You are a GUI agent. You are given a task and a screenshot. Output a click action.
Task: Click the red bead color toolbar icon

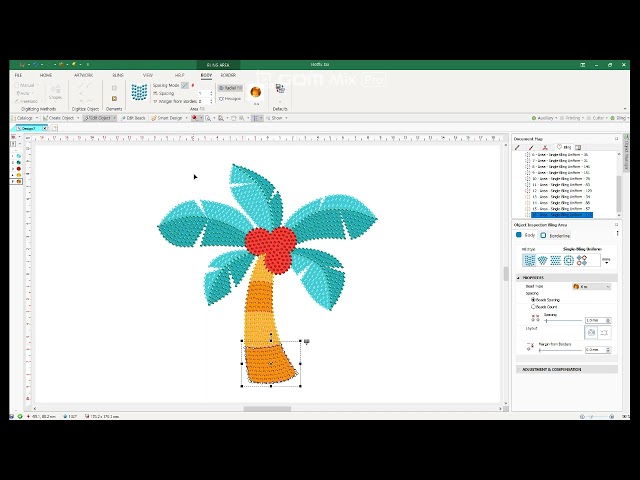click(x=195, y=118)
